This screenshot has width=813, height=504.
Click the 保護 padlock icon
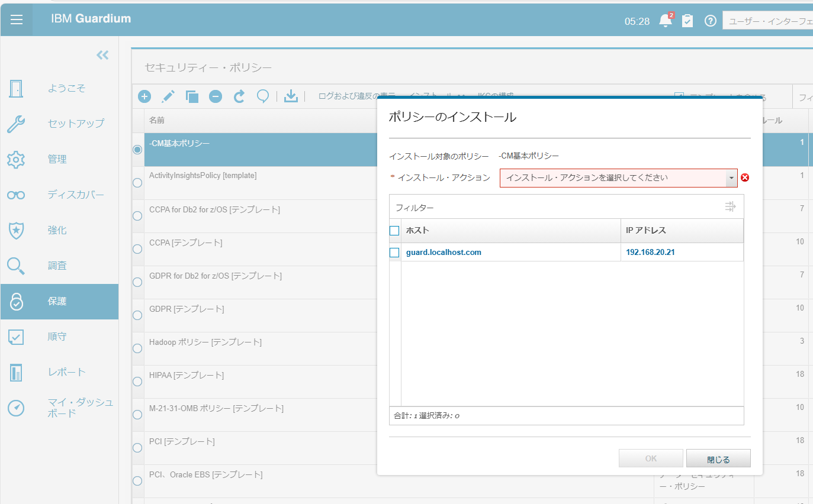[x=16, y=301]
